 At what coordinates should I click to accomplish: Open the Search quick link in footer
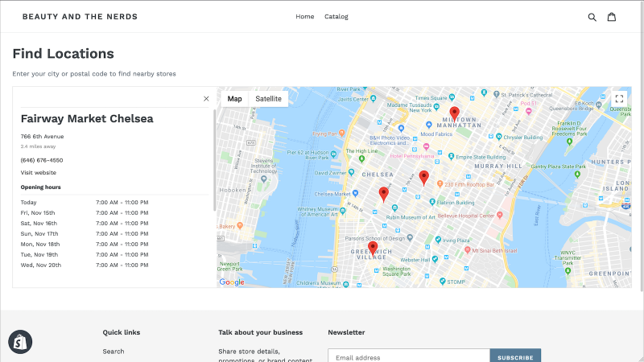114,352
